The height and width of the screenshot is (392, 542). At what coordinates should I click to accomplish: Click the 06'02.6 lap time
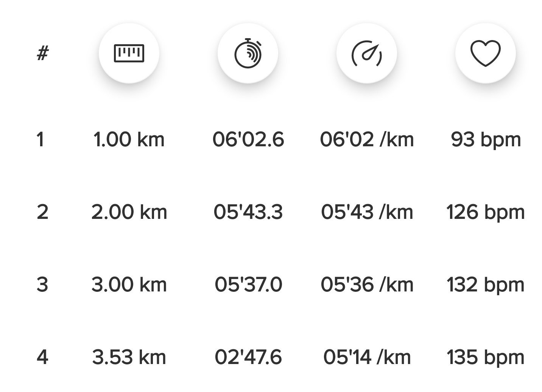[x=248, y=139]
